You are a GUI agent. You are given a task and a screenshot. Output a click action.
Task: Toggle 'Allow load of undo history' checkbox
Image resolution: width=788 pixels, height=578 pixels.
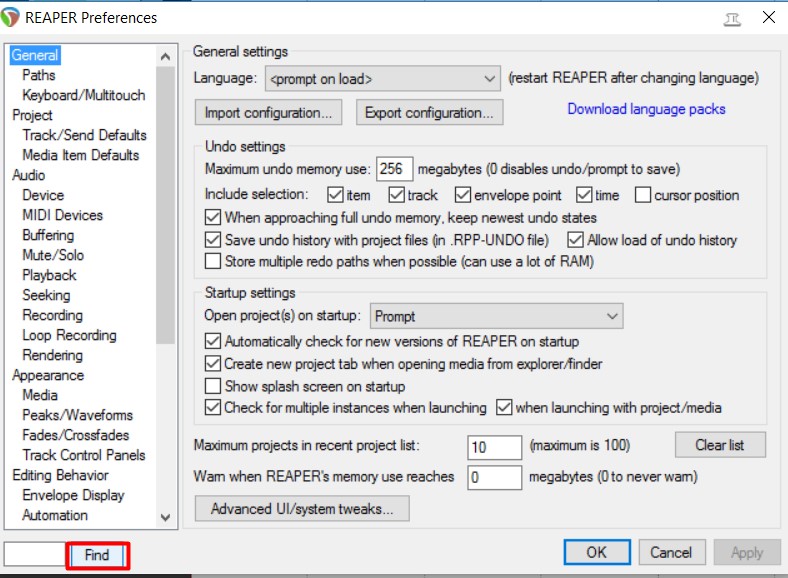pyautogui.click(x=575, y=240)
